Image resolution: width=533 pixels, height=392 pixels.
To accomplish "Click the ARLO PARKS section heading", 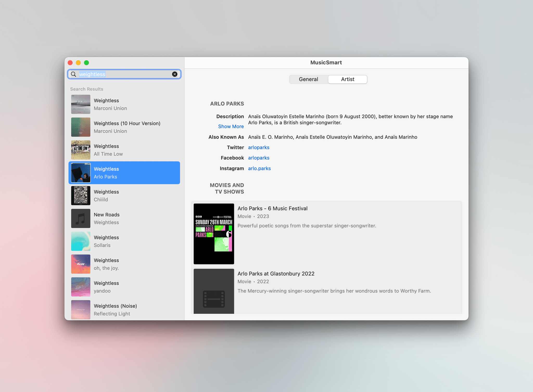I will pyautogui.click(x=227, y=104).
